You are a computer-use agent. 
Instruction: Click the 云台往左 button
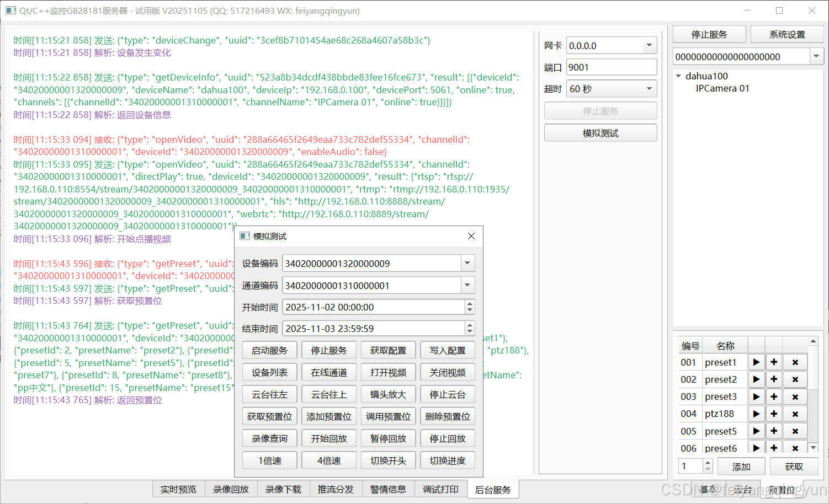click(269, 394)
